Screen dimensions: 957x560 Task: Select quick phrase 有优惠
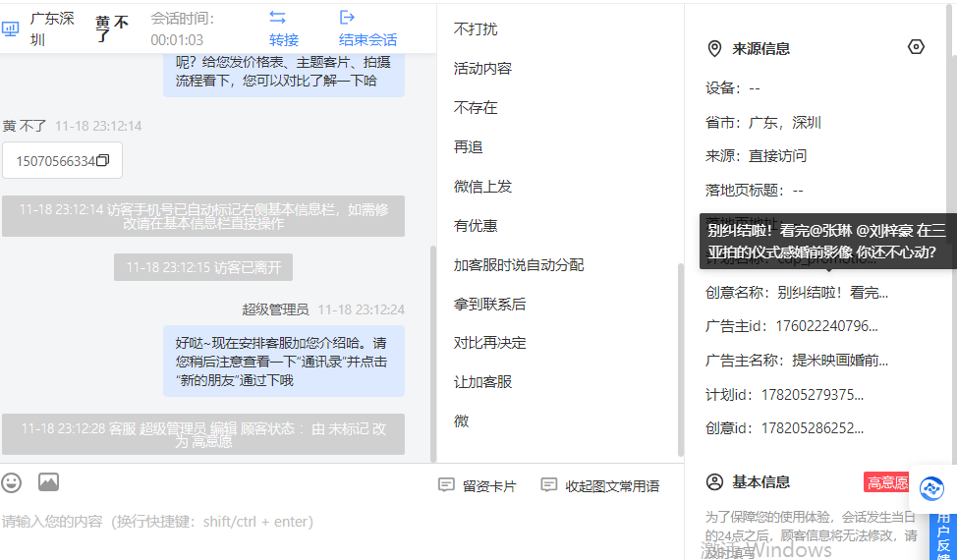476,226
